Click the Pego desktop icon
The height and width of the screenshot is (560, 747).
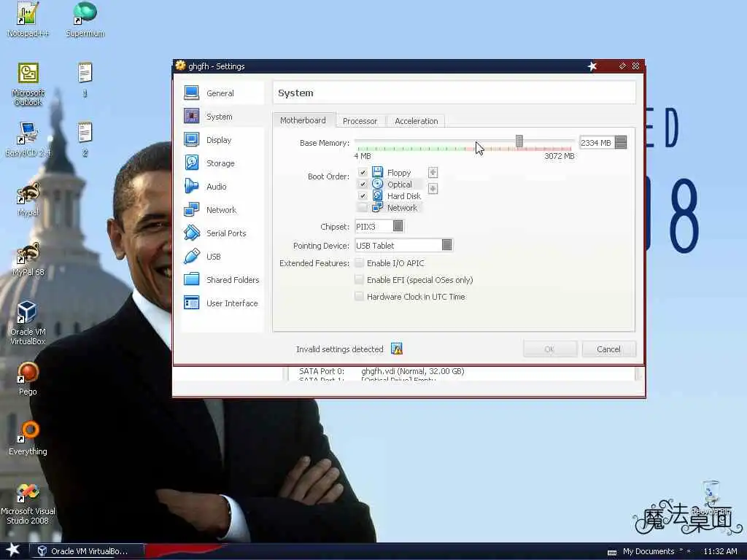(28, 378)
